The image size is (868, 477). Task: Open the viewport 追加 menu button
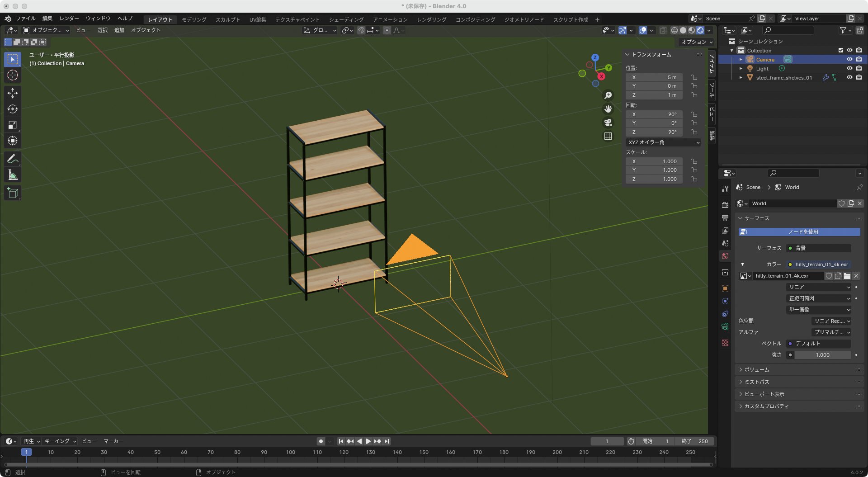click(x=119, y=30)
